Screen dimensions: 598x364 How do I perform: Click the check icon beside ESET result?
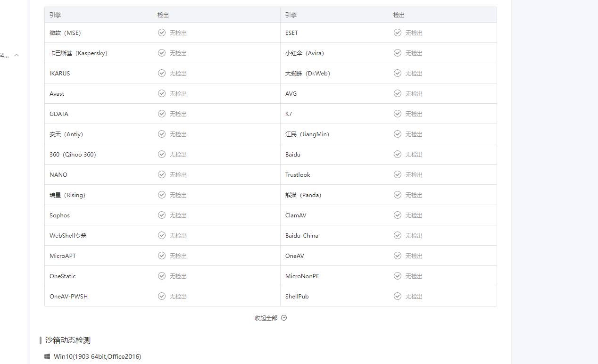(x=398, y=33)
